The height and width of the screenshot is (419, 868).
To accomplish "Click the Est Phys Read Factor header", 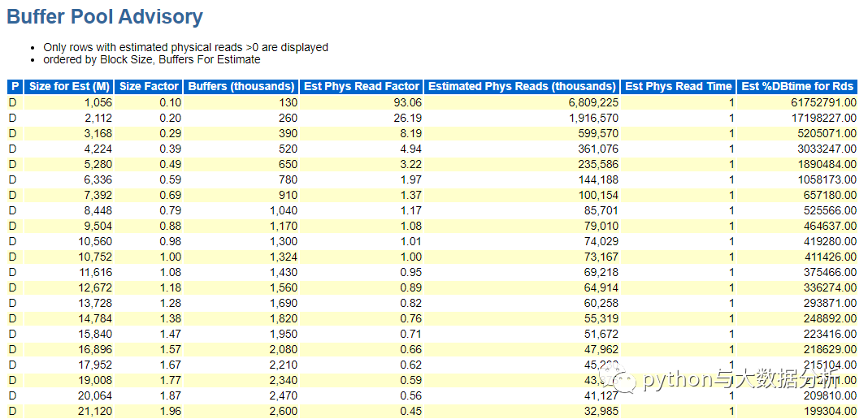I will coord(362,86).
